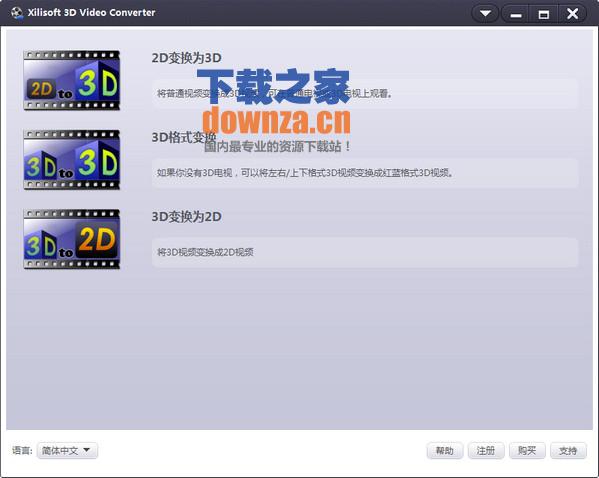The image size is (599, 478).
Task: Click the 购买 (Buy) button
Action: click(x=527, y=451)
